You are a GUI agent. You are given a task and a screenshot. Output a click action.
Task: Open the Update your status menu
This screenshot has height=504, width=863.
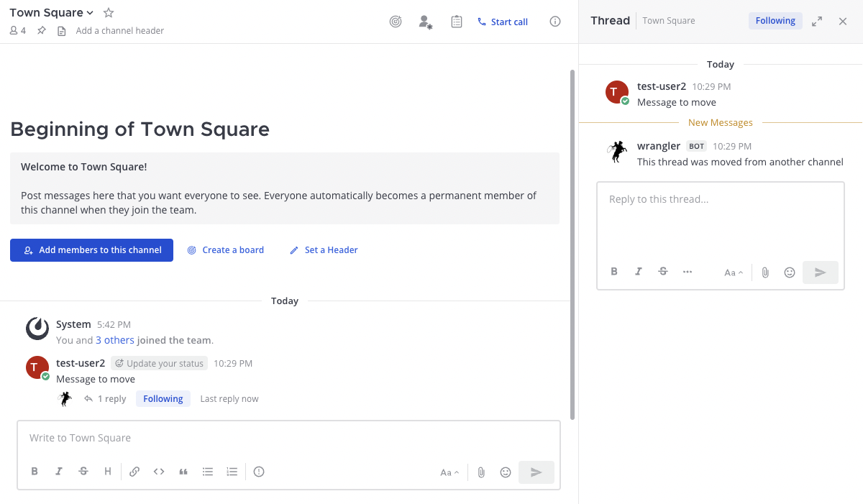[x=160, y=364]
